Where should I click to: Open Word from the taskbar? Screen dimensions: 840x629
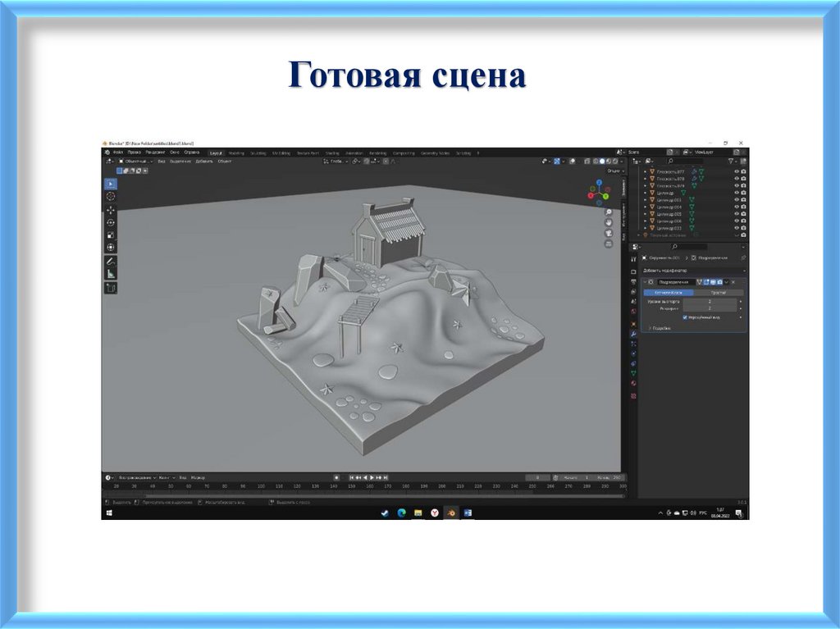[x=468, y=513]
